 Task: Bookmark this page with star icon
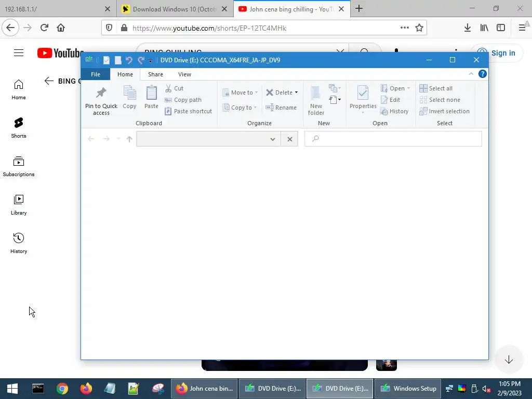419,28
